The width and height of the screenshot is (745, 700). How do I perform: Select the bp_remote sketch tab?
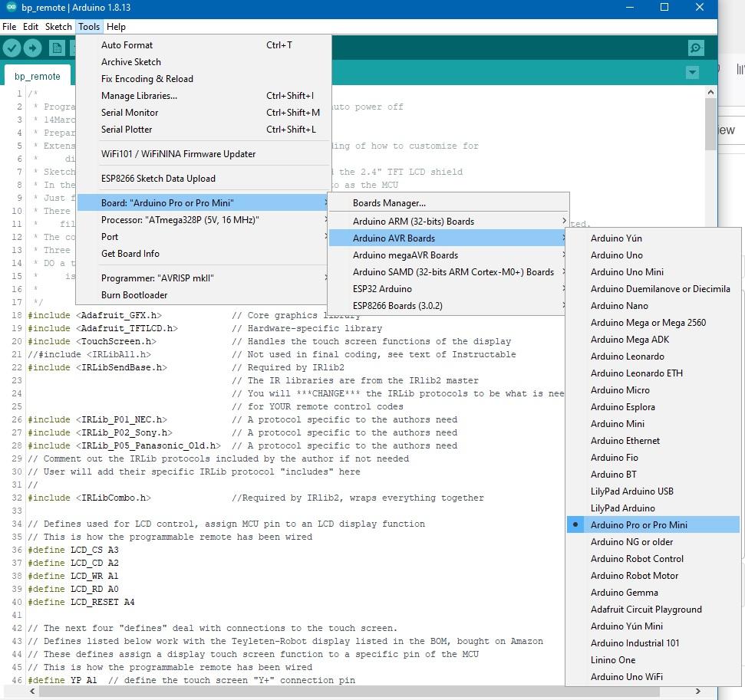click(38, 76)
